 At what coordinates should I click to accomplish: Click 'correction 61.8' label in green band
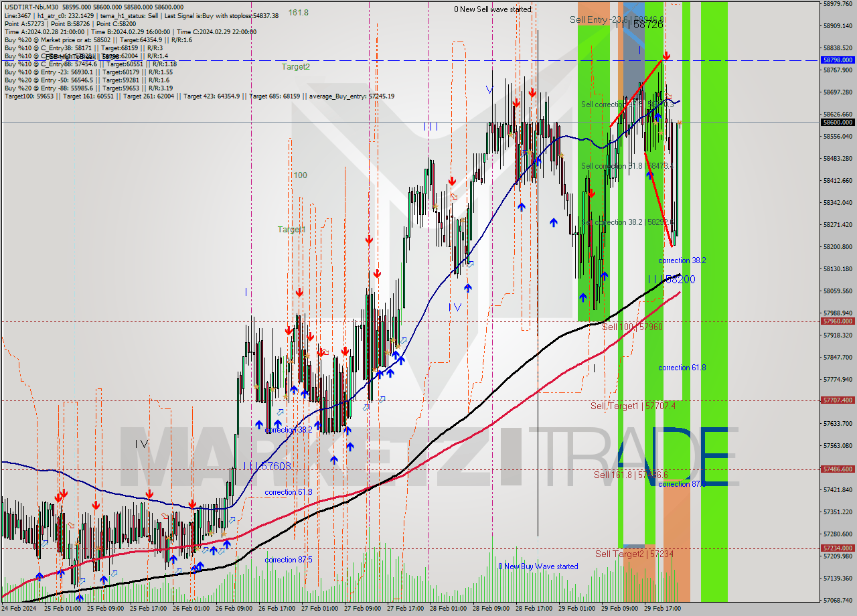tap(682, 368)
